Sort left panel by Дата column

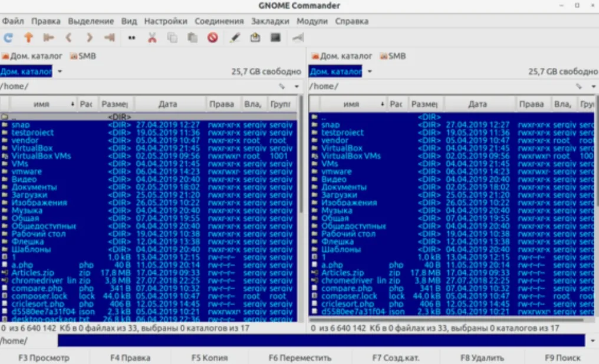[170, 104]
